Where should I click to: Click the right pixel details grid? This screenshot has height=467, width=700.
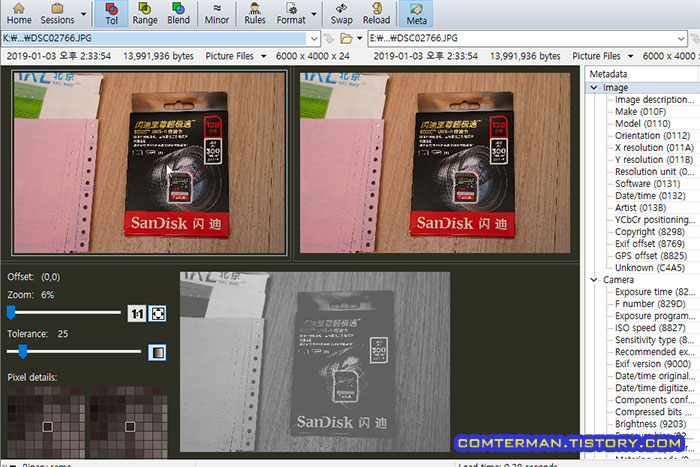(129, 422)
